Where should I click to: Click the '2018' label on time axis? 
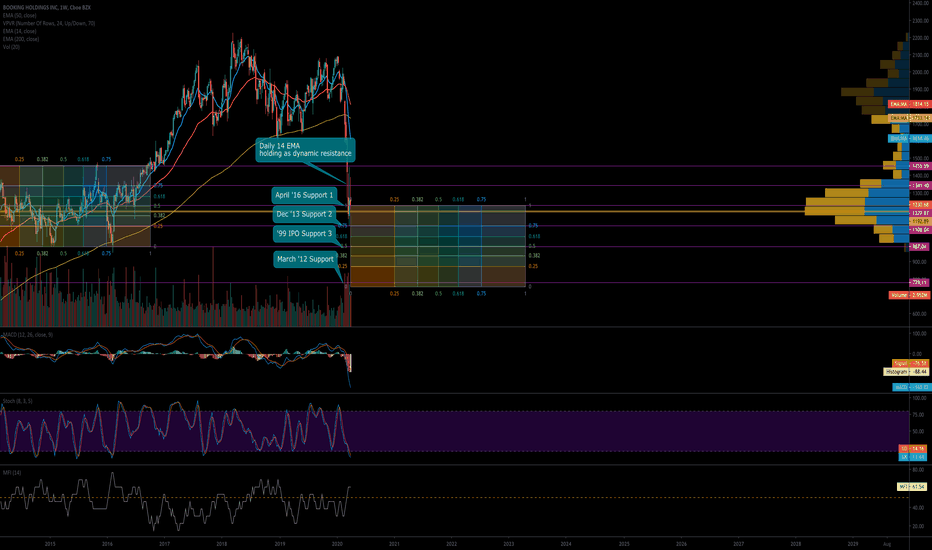(x=222, y=543)
